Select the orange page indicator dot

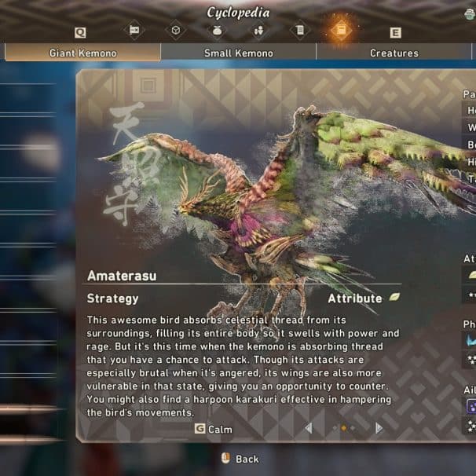coord(343,428)
